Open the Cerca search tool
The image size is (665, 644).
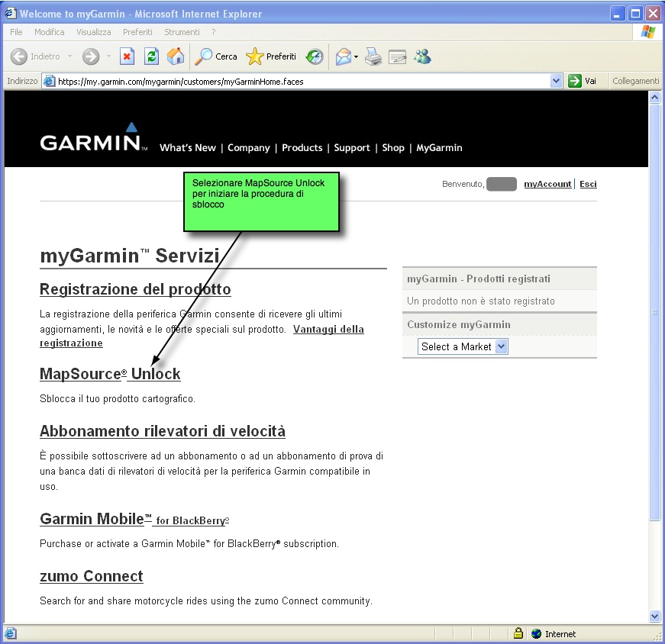click(x=216, y=56)
